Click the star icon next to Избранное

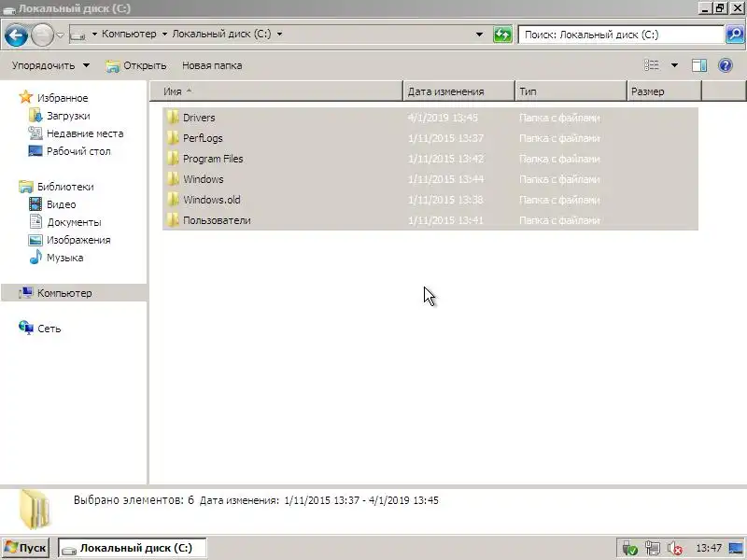26,97
